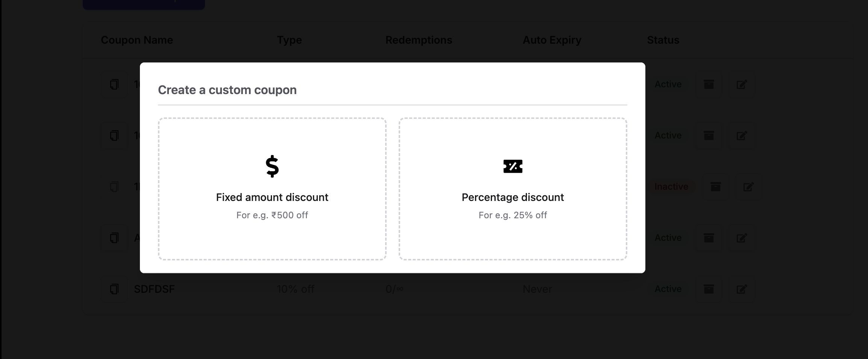The image size is (868, 359).
Task: Archive the SDFDSF coupon
Action: [x=709, y=289]
